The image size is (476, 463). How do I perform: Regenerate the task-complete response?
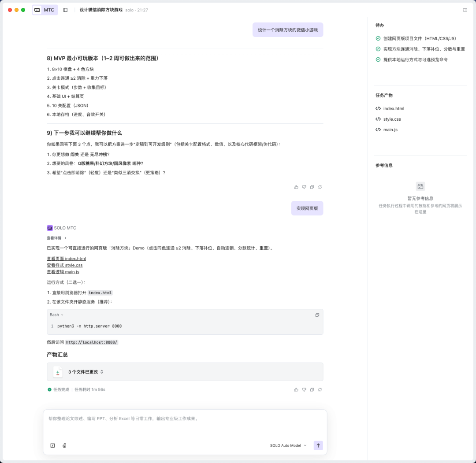tap(320, 389)
